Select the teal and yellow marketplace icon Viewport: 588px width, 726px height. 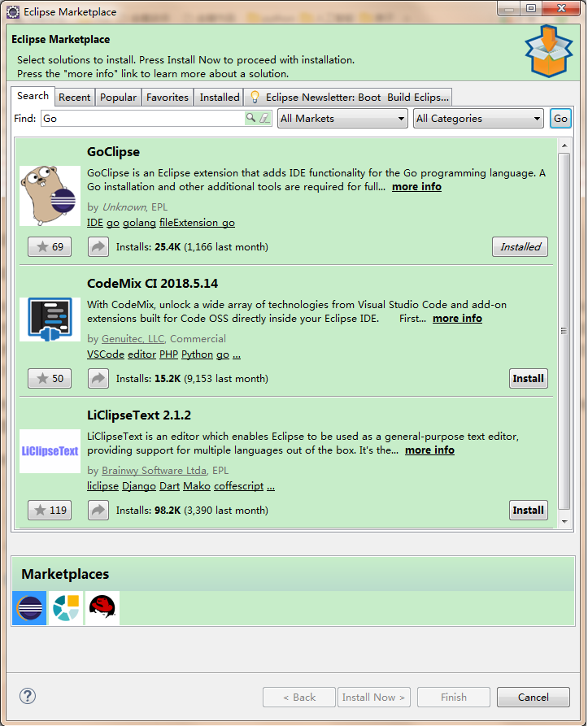(66, 608)
